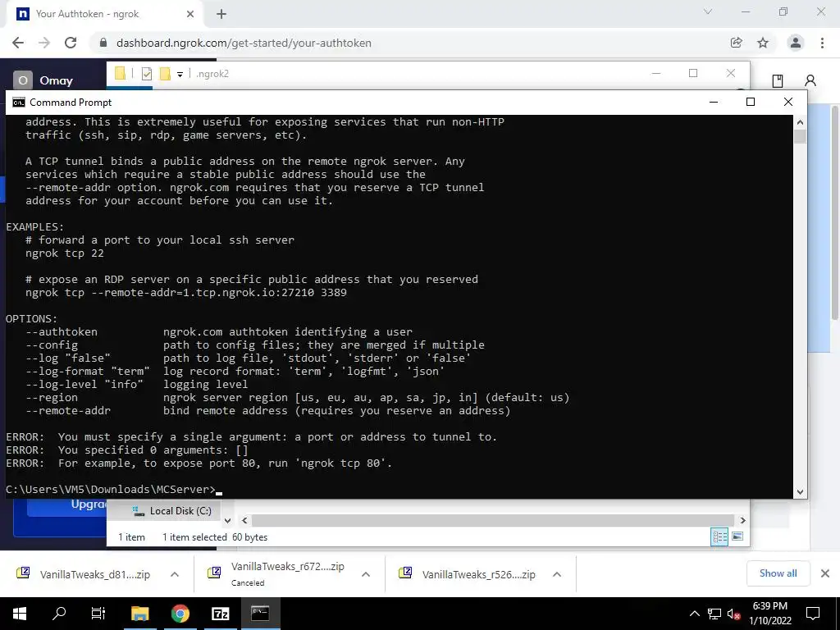This screenshot has width=840, height=630.
Task: Click the share page icon
Action: point(736,43)
